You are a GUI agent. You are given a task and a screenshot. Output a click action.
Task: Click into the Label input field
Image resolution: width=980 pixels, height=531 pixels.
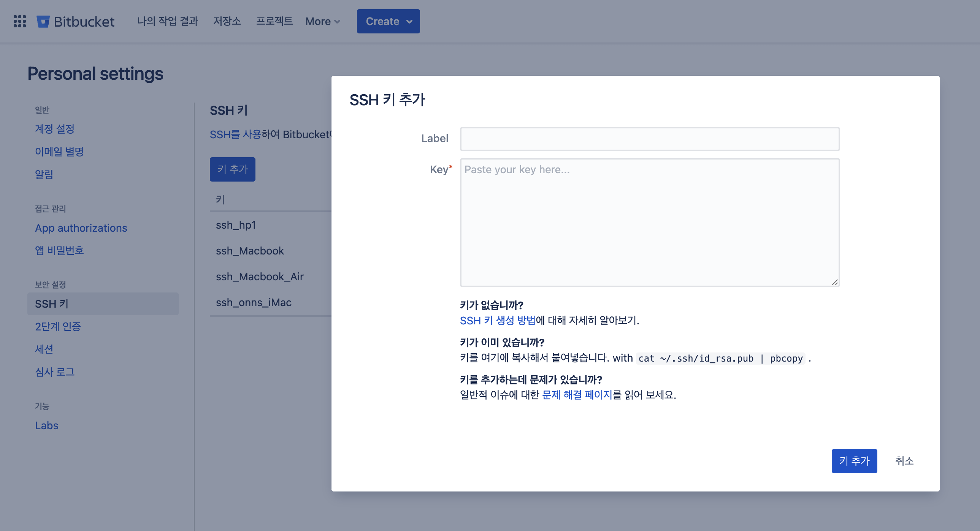point(649,139)
